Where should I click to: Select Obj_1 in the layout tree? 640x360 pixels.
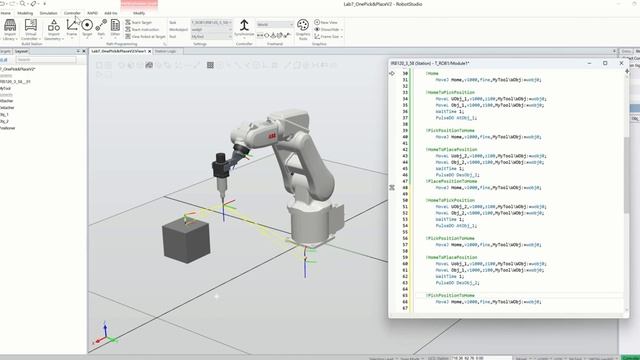coord(4,115)
